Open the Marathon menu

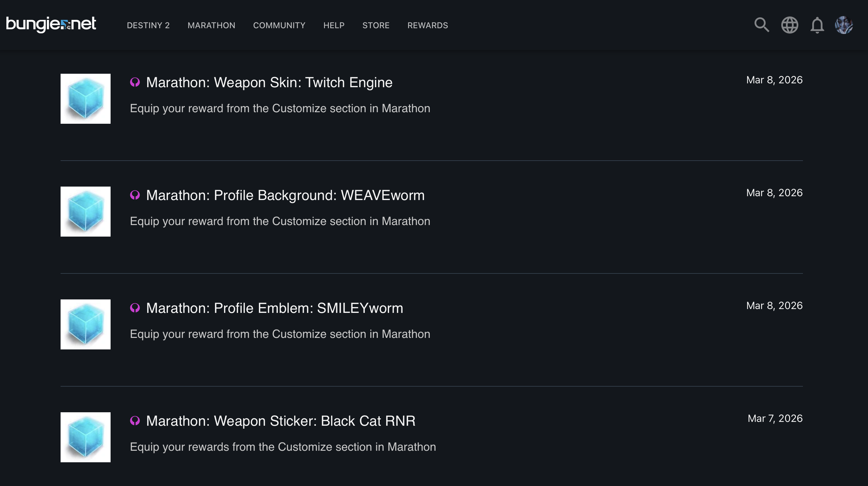coord(211,25)
